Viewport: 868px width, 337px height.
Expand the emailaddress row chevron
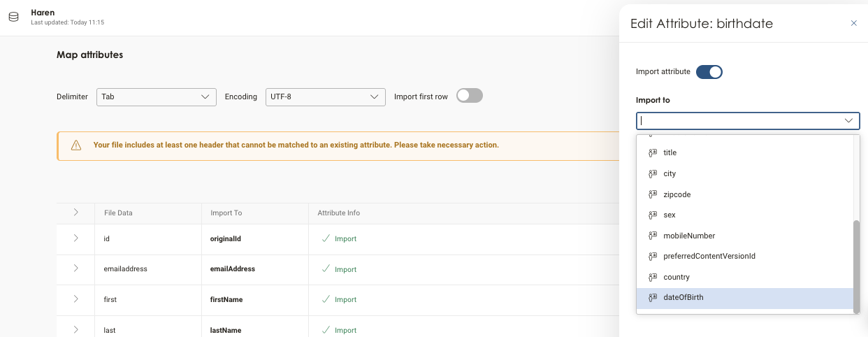tap(75, 268)
